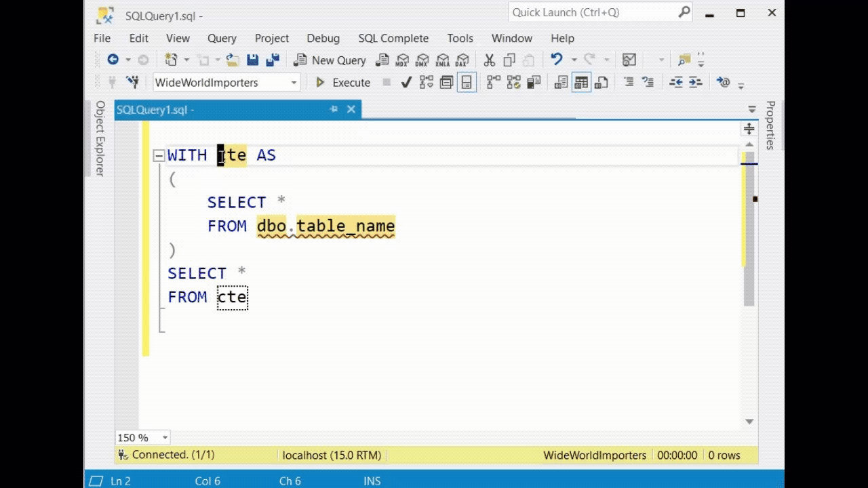Click the Display Estimated Execution Plan icon
This screenshot has width=868, height=488.
tap(426, 82)
